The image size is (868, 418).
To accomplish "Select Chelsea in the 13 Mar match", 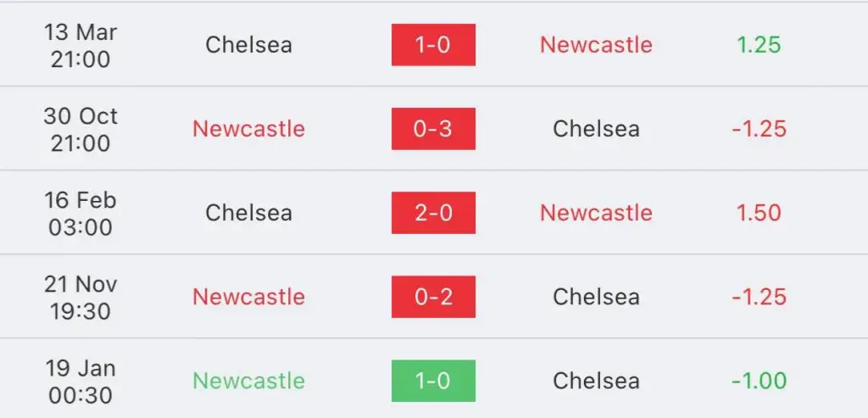I will coord(248,45).
